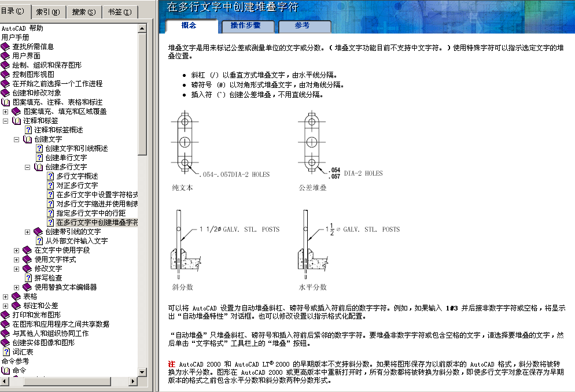Expand the 创建带引线的文字 node
This screenshot has height=392, width=575.
tap(28, 232)
